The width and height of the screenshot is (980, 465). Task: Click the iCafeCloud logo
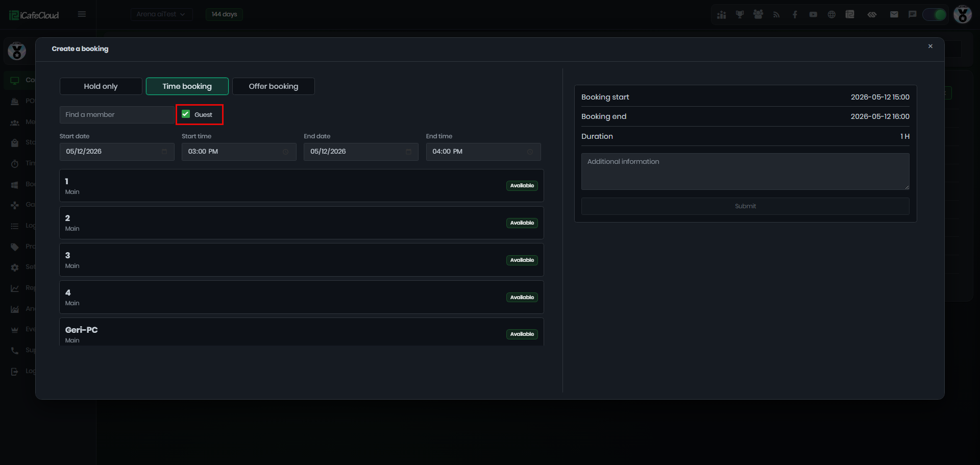coord(34,15)
